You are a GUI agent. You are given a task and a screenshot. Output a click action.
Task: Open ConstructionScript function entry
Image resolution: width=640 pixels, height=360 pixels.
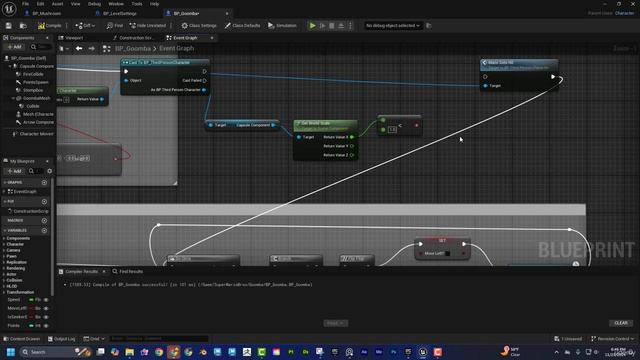point(31,211)
